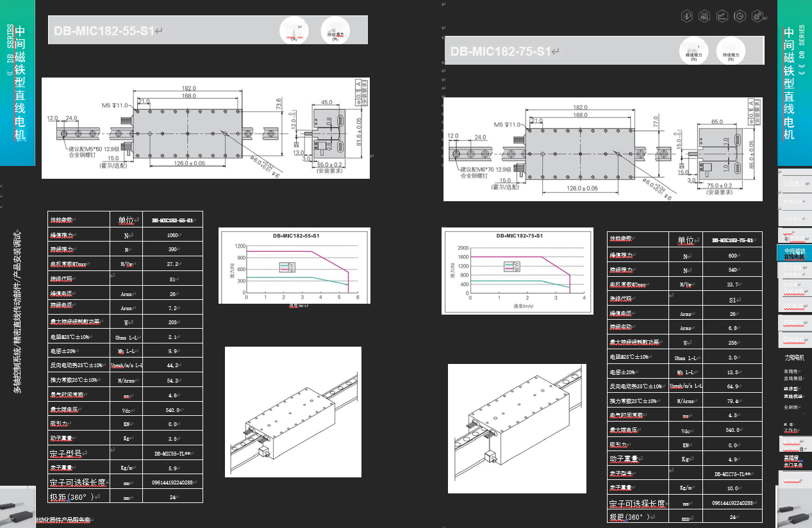
Task: Click the first hexagon icon in the top-right icon row
Action: tap(687, 15)
